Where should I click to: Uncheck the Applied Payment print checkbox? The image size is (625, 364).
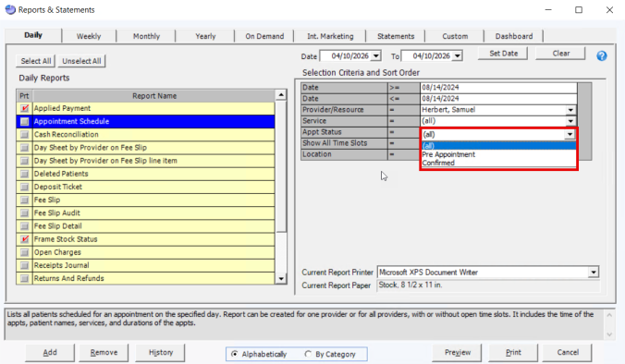pos(25,108)
